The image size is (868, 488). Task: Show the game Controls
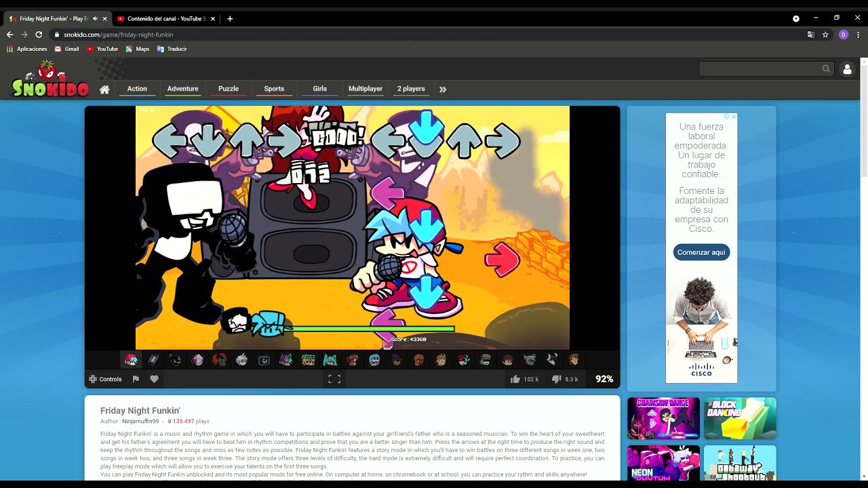(105, 379)
